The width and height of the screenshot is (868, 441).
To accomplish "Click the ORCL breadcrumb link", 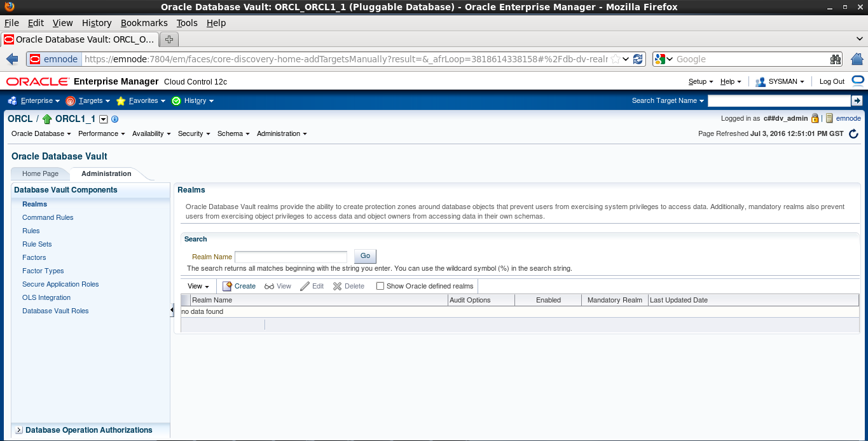I will (x=20, y=119).
